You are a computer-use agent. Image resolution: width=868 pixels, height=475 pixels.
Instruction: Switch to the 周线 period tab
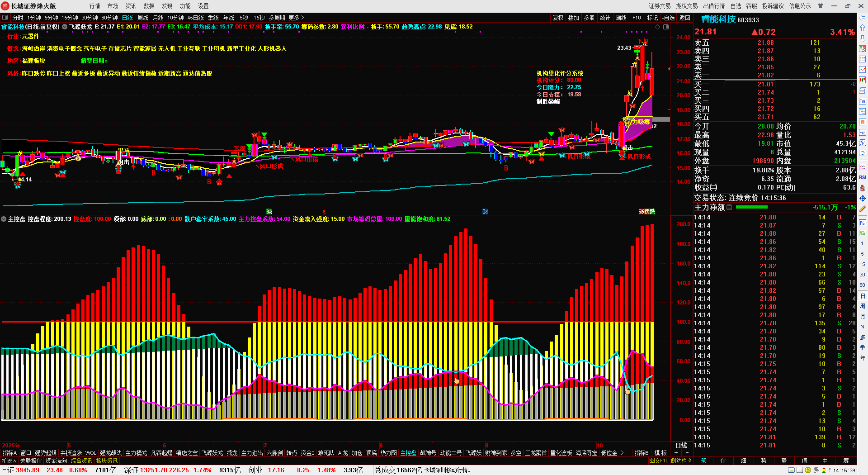[x=143, y=18]
